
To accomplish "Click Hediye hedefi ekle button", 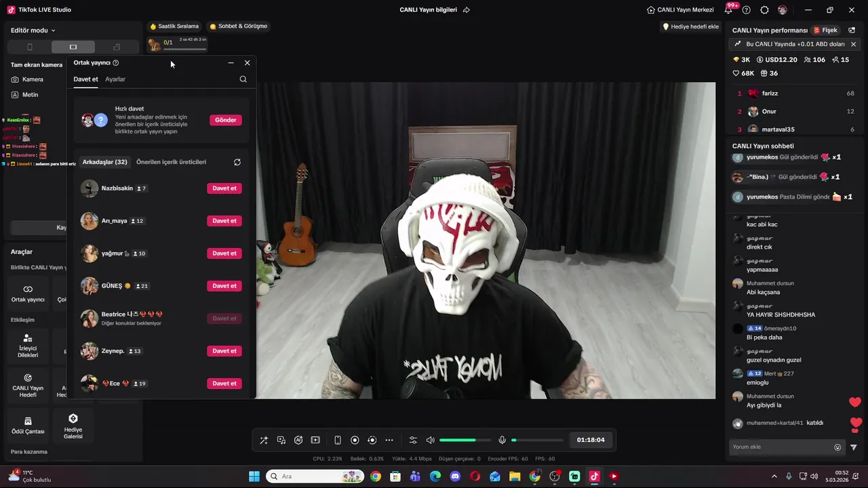I will (x=690, y=26).
